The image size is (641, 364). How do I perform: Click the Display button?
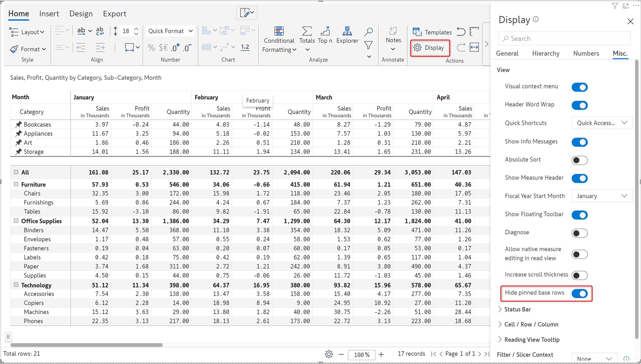click(430, 48)
